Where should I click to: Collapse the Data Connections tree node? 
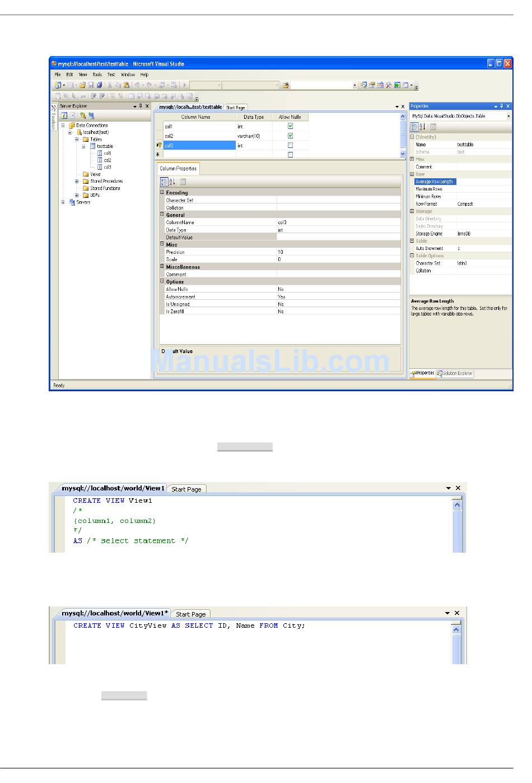[x=63, y=125]
